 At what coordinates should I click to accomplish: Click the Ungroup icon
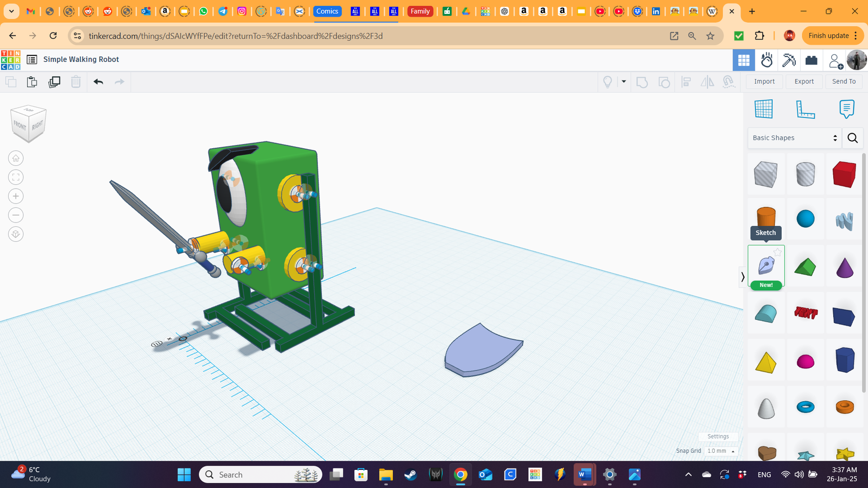pyautogui.click(x=665, y=81)
